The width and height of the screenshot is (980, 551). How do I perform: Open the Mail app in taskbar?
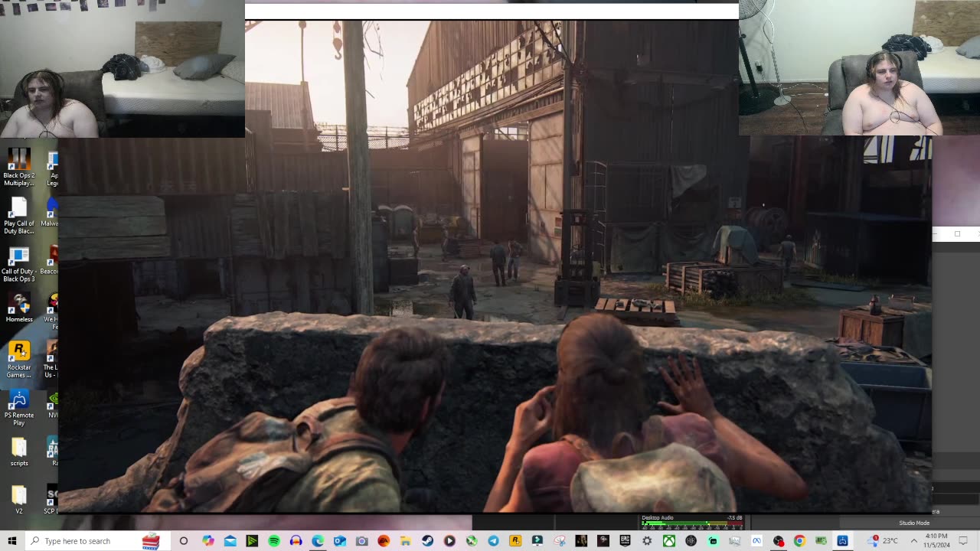(x=230, y=541)
